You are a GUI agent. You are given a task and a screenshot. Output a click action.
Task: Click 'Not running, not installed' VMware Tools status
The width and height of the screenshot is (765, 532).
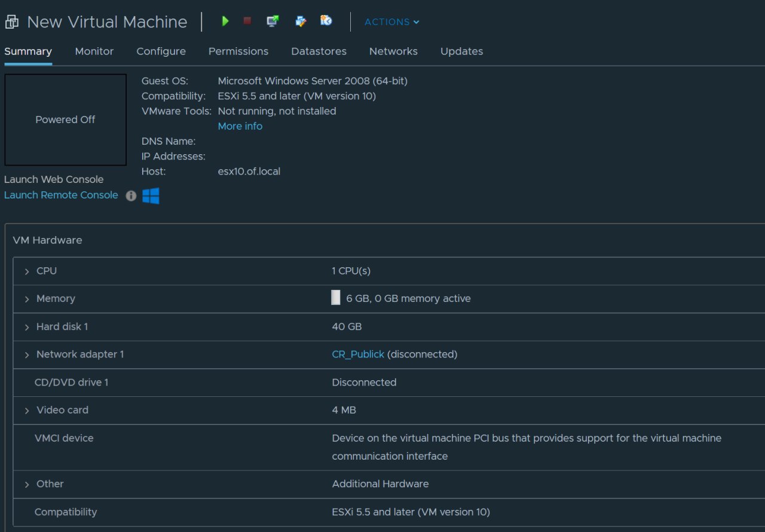(277, 111)
